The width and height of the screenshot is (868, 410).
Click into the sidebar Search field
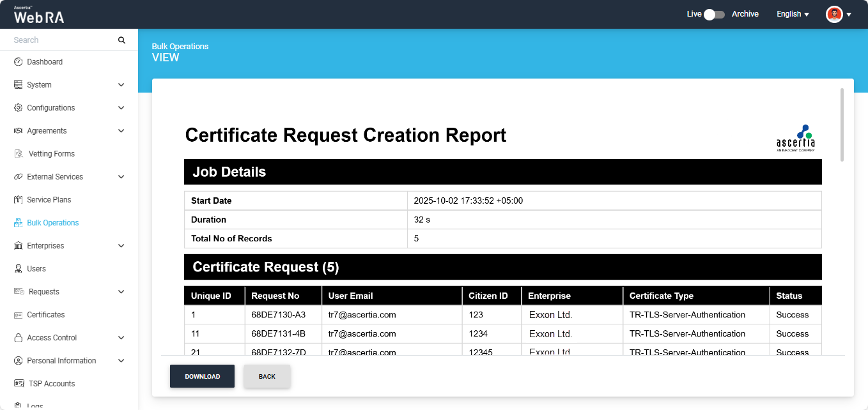click(x=61, y=40)
